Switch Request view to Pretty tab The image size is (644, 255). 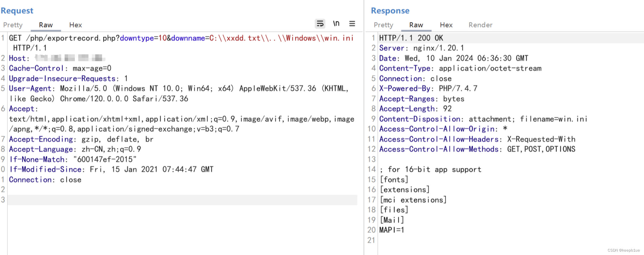[13, 25]
